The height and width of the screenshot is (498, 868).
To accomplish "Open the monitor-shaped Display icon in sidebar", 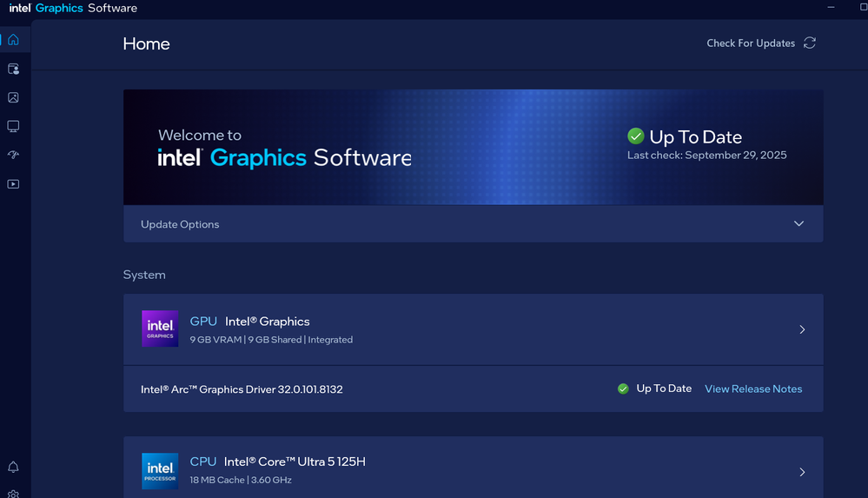I will [x=13, y=126].
